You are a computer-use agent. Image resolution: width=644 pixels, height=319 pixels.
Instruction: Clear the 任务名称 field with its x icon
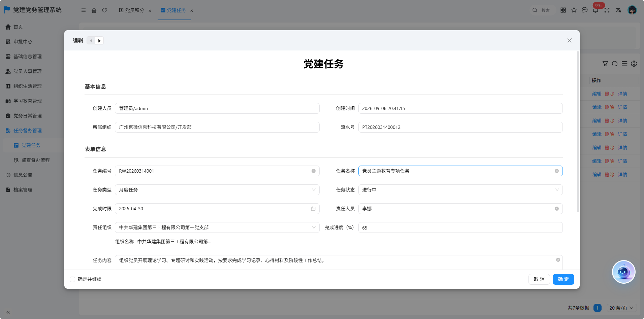(x=557, y=171)
